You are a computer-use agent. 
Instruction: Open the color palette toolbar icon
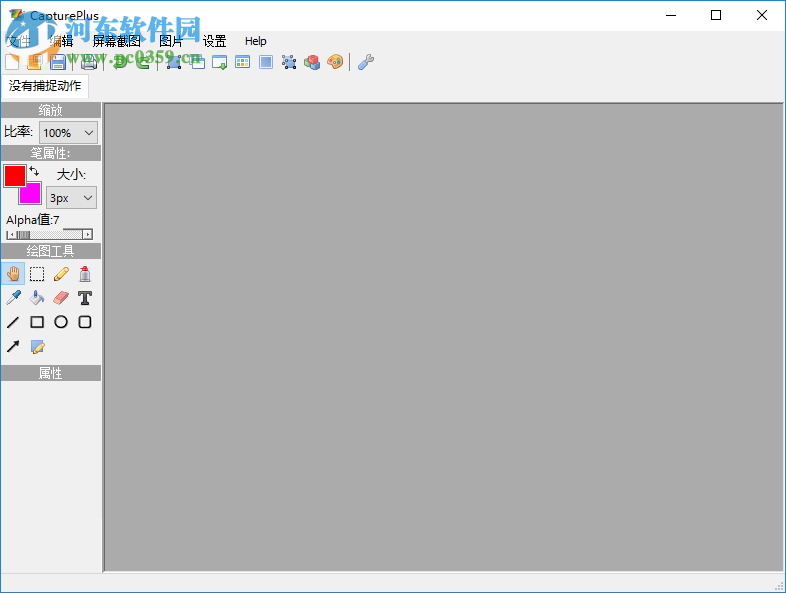point(335,62)
